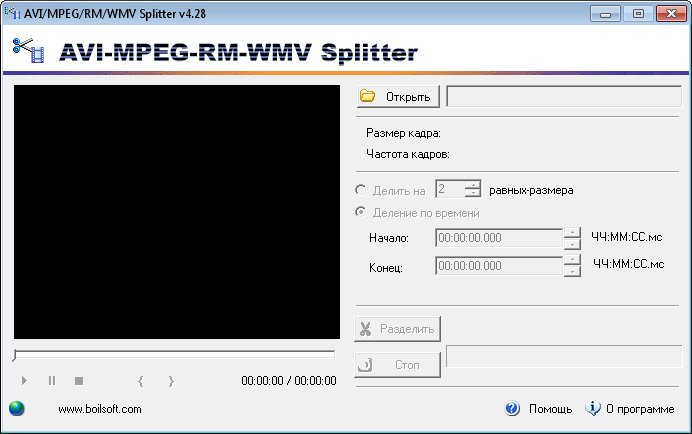Visit the www.boilsoft.com link
The width and height of the screenshot is (692, 434).
tap(100, 409)
